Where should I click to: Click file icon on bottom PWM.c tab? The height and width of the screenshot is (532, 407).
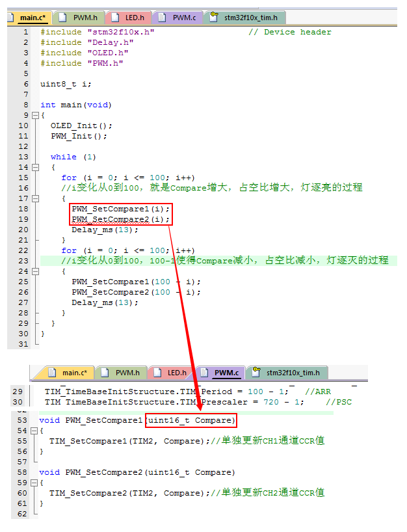click(x=204, y=373)
